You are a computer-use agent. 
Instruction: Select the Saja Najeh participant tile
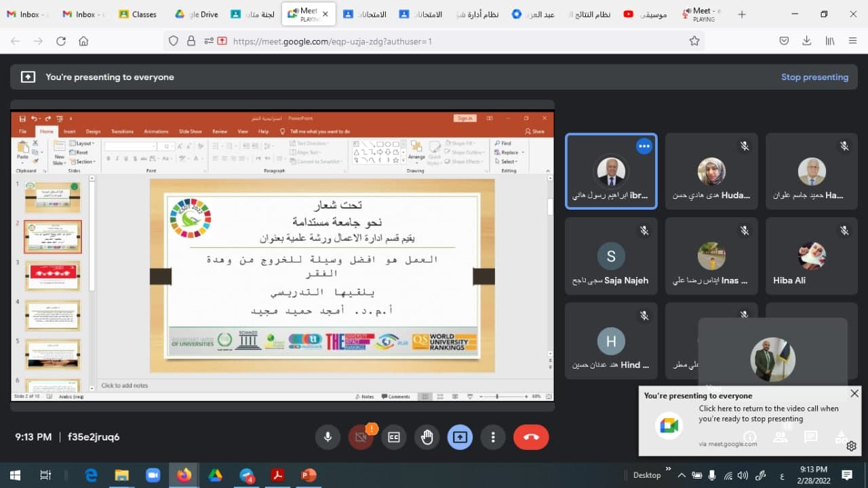(x=611, y=256)
